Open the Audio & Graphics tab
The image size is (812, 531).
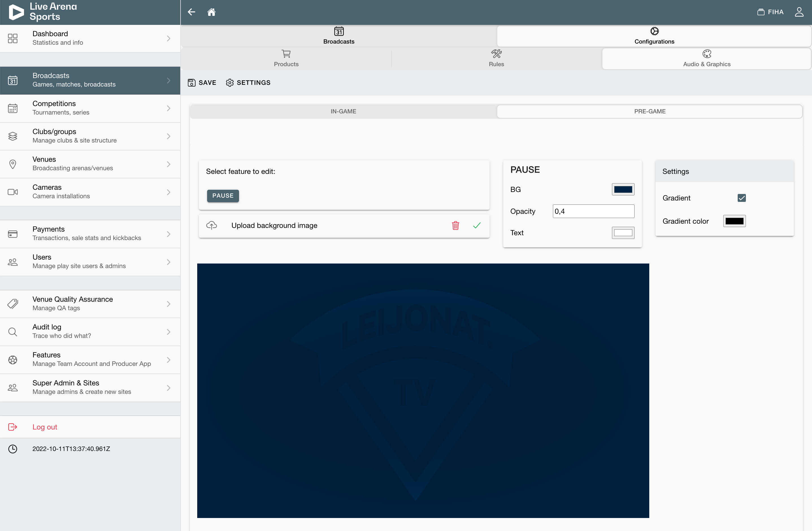point(707,59)
